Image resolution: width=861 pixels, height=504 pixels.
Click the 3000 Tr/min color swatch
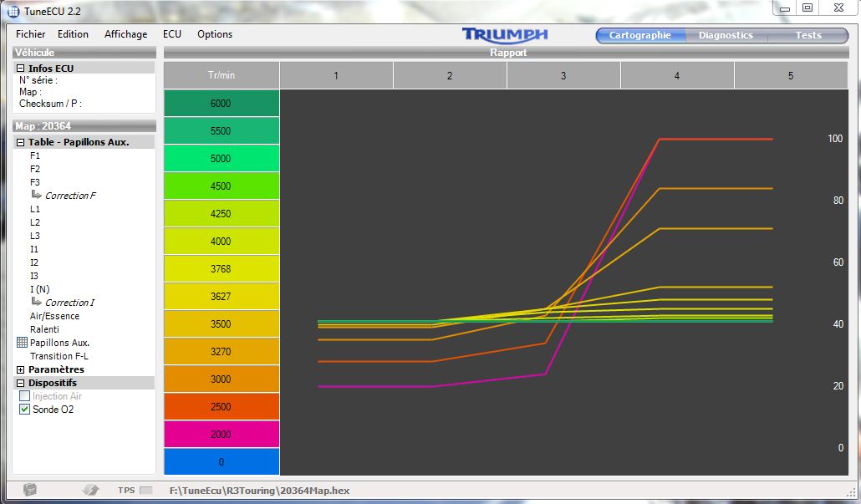(x=222, y=379)
